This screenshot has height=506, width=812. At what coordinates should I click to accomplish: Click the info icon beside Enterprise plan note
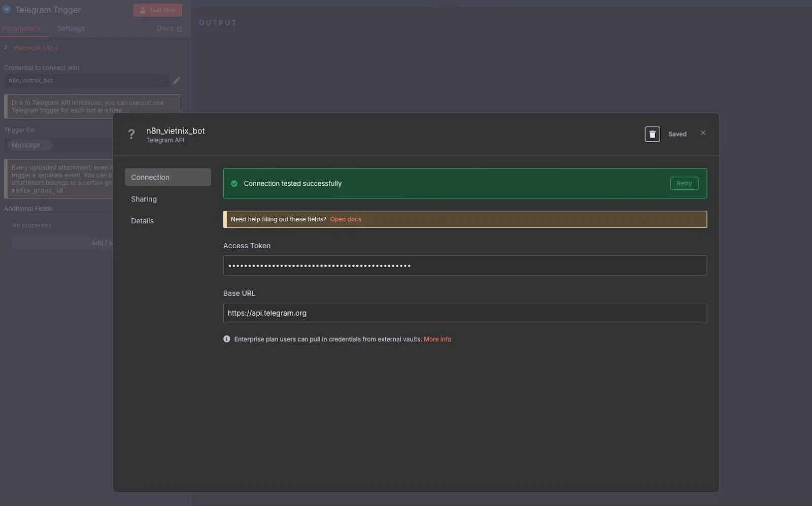click(x=227, y=339)
